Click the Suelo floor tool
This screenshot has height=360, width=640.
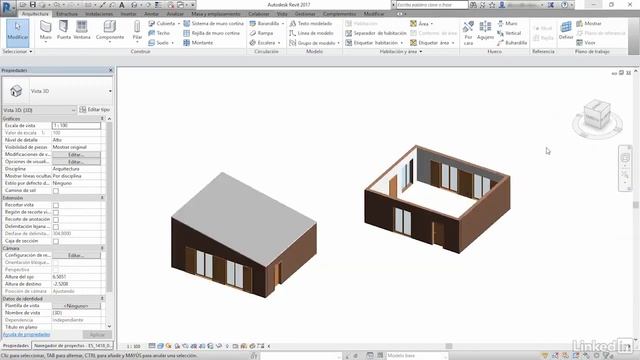pyautogui.click(x=161, y=42)
